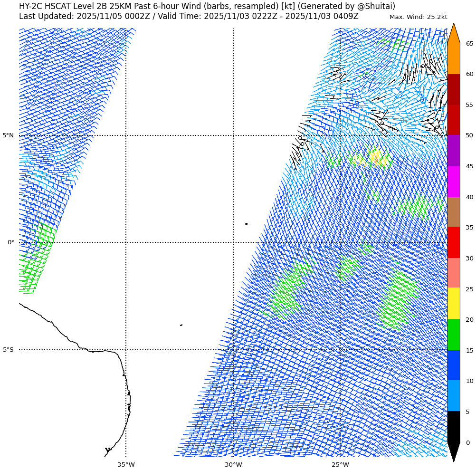Select the green 15-20 kt colorbar segment
Image resolution: width=476 pixels, height=470 pixels.
click(x=453, y=335)
